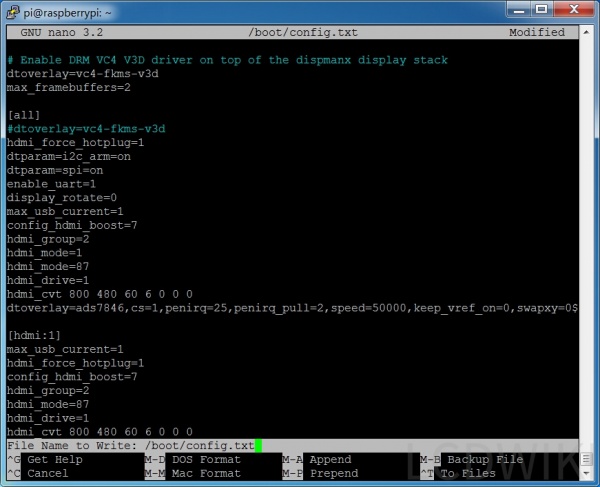Image resolution: width=600 pixels, height=487 pixels.
Task: Click the File Name to Write field
Action: [200, 445]
